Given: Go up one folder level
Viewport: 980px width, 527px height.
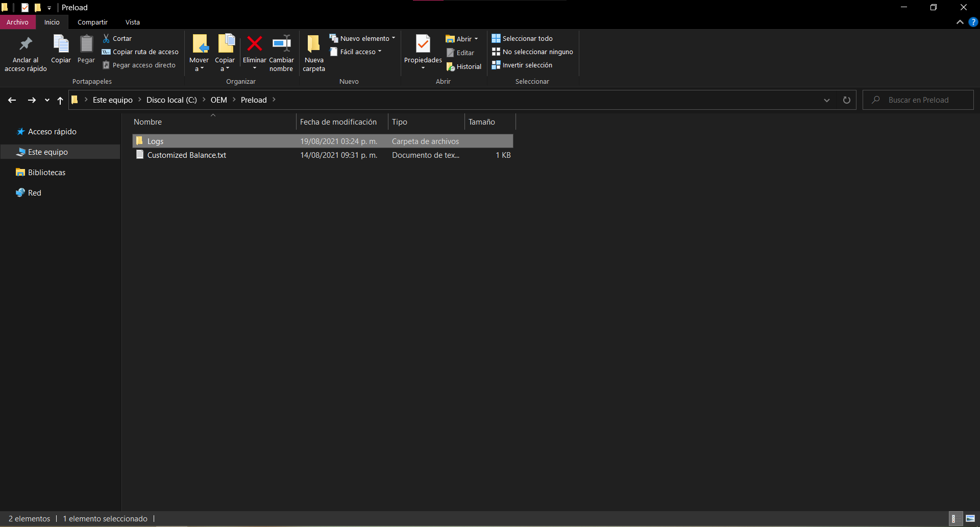Looking at the screenshot, I should (60, 100).
